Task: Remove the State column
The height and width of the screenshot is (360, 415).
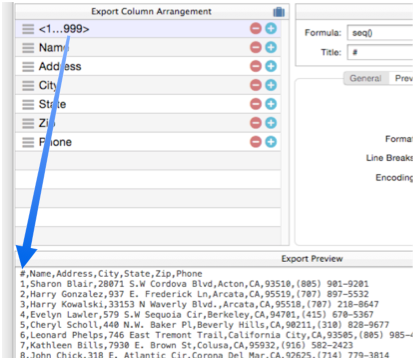Action: [256, 104]
